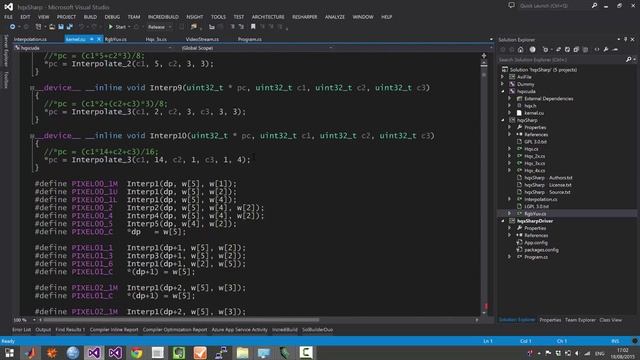
Task: Select App.config in Solution Explorer
Action: pos(536,242)
